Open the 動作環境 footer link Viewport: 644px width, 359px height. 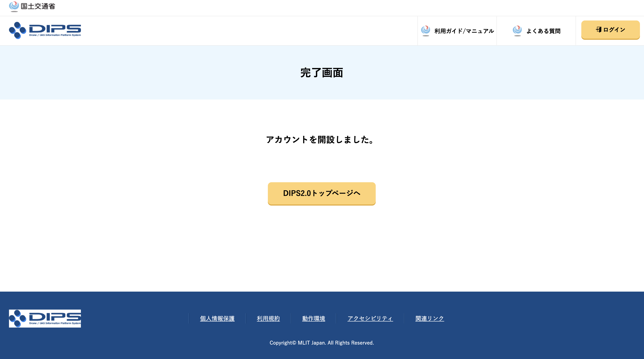coord(313,318)
